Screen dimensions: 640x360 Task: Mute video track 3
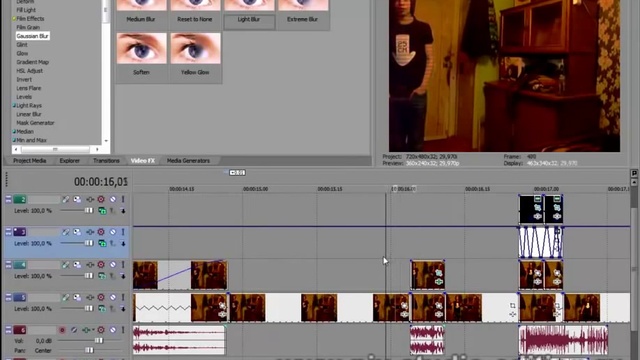click(x=113, y=232)
